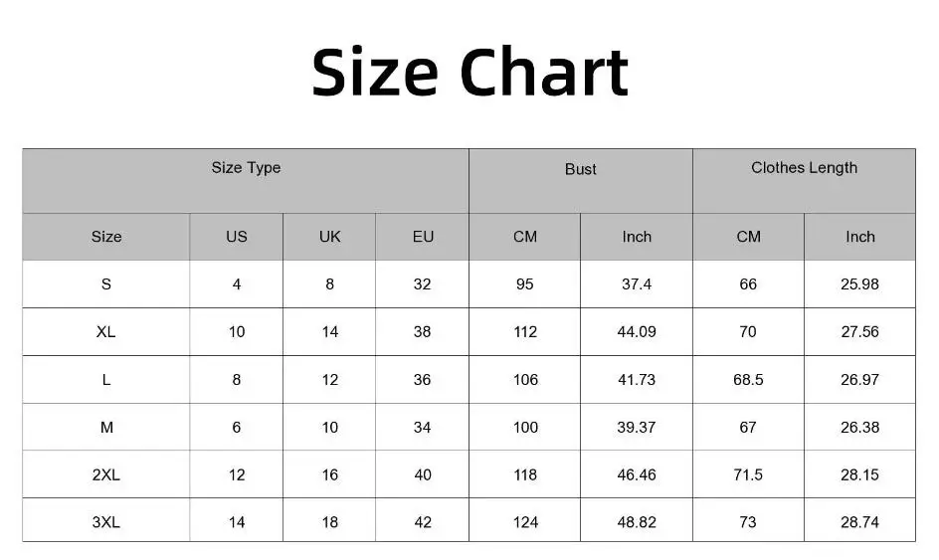The width and height of the screenshot is (939, 560).
Task: Select the bust value 112 cell
Action: tap(525, 332)
